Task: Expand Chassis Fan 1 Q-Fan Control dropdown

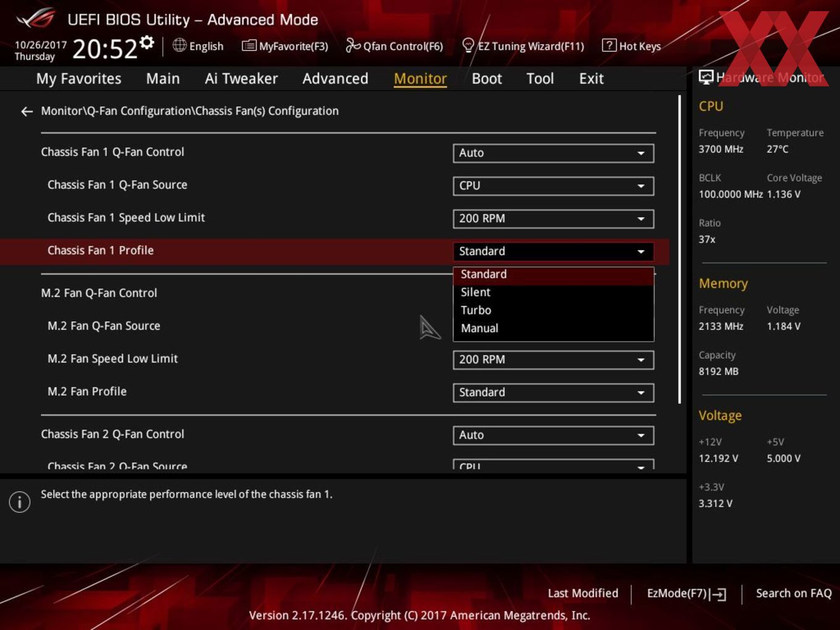Action: [x=553, y=153]
